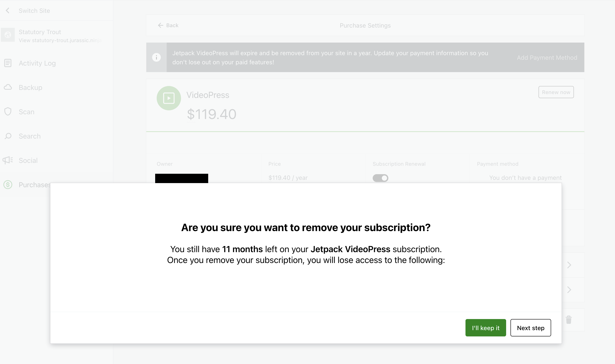Image resolution: width=615 pixels, height=364 pixels.
Task: Click the green VideoPress play icon
Action: [x=168, y=98]
